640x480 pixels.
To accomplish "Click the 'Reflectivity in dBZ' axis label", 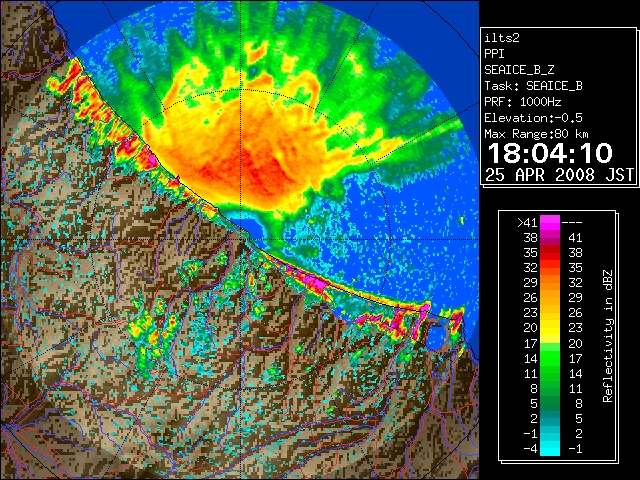I will [608, 336].
